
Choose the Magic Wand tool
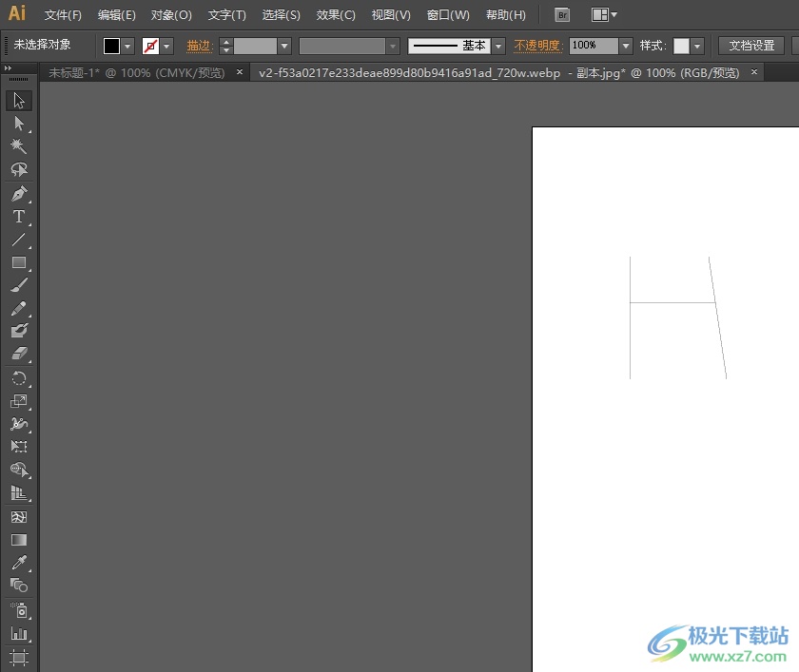[19, 146]
